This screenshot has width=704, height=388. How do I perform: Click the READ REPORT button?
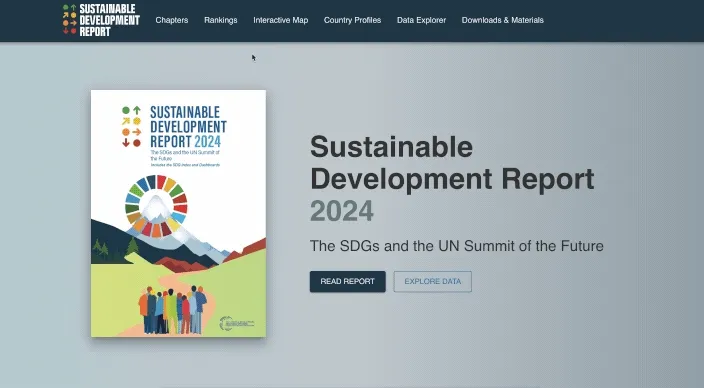[348, 282]
